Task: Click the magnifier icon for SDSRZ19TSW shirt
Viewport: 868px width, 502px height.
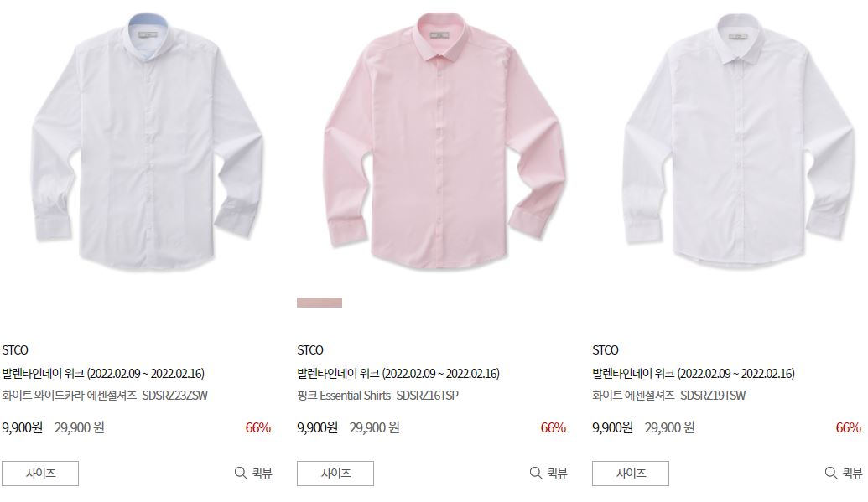Action: [831, 473]
